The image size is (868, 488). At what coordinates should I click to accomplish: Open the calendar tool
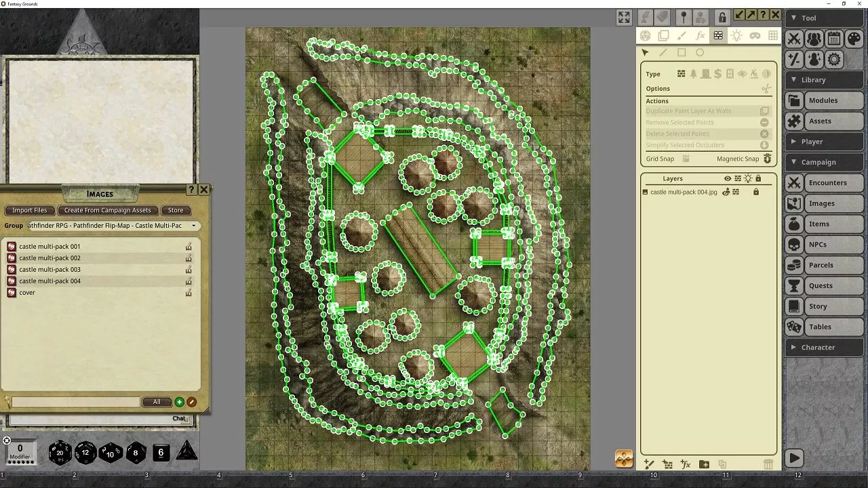[834, 39]
